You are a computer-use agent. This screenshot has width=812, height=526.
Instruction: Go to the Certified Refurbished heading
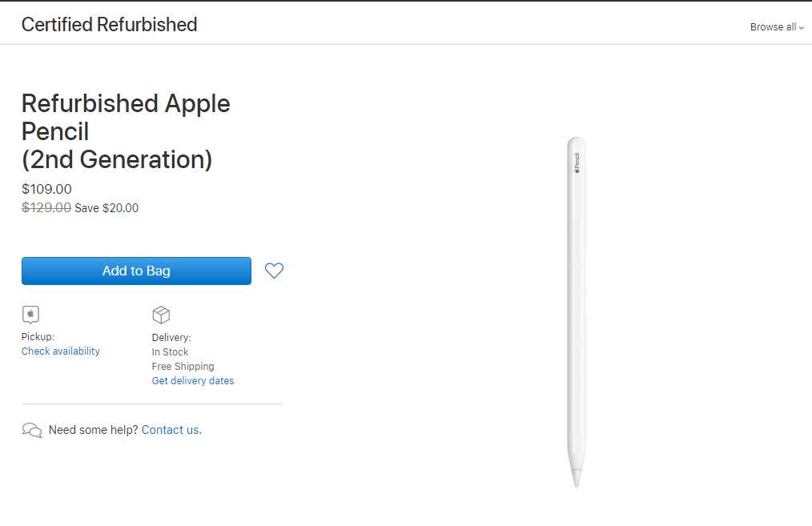point(109,24)
